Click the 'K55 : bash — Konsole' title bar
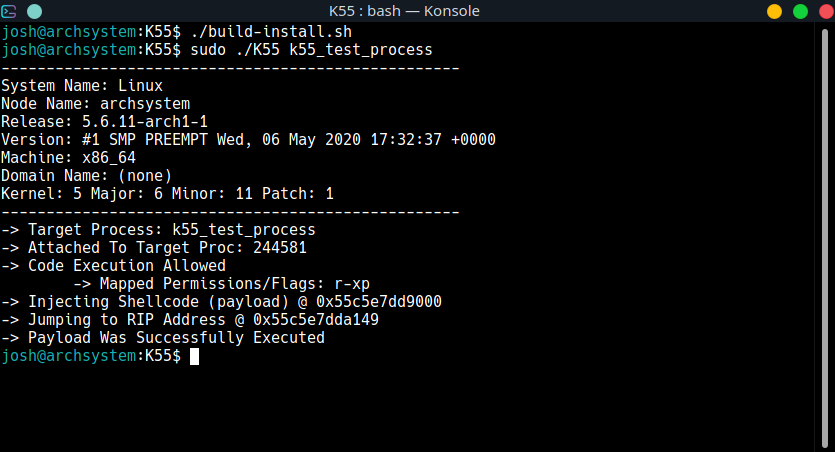The height and width of the screenshot is (452, 835). point(404,11)
